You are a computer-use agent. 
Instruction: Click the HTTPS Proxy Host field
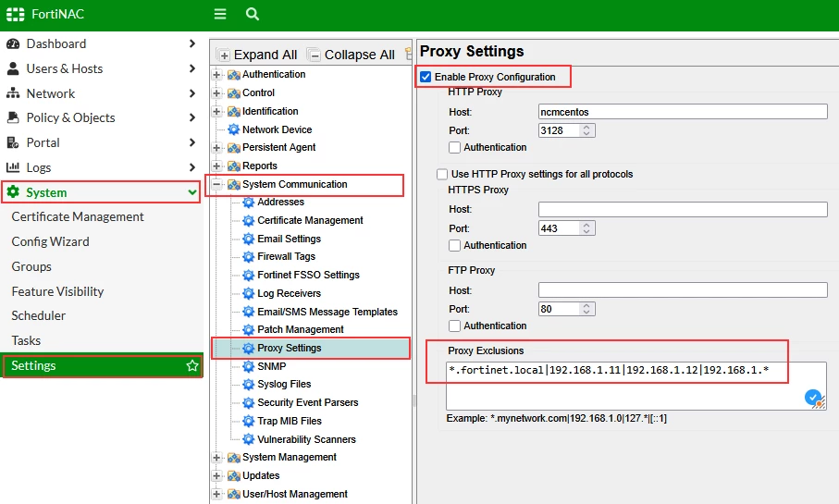click(683, 209)
